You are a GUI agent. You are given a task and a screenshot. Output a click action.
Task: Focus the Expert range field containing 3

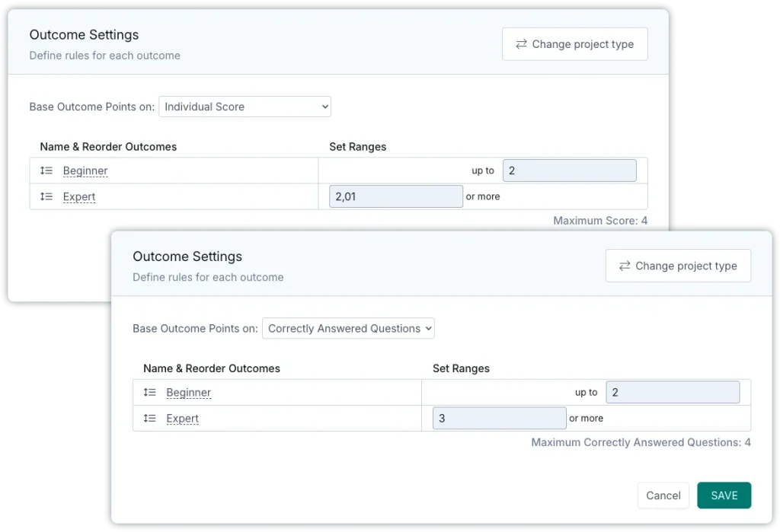[499, 419]
